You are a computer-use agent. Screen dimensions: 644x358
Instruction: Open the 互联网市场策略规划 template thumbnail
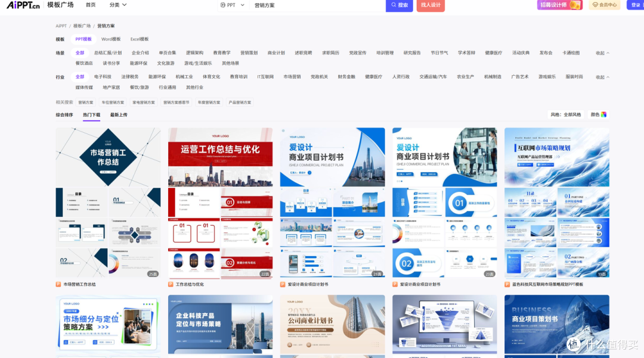point(557,203)
